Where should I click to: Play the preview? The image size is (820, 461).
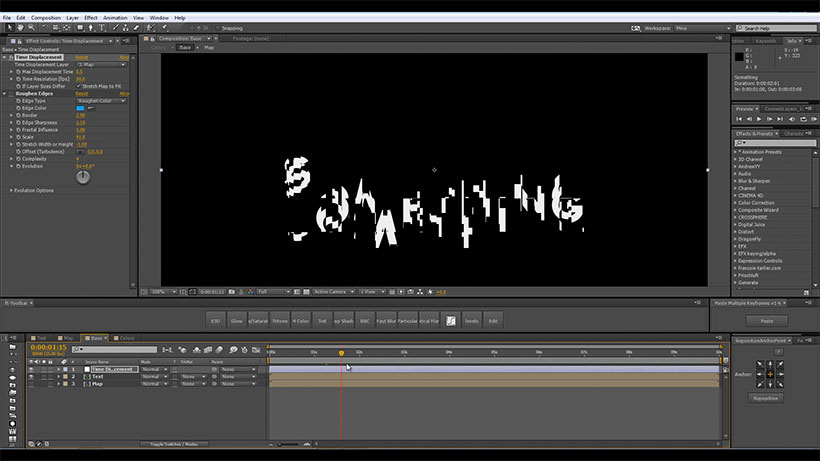759,119
